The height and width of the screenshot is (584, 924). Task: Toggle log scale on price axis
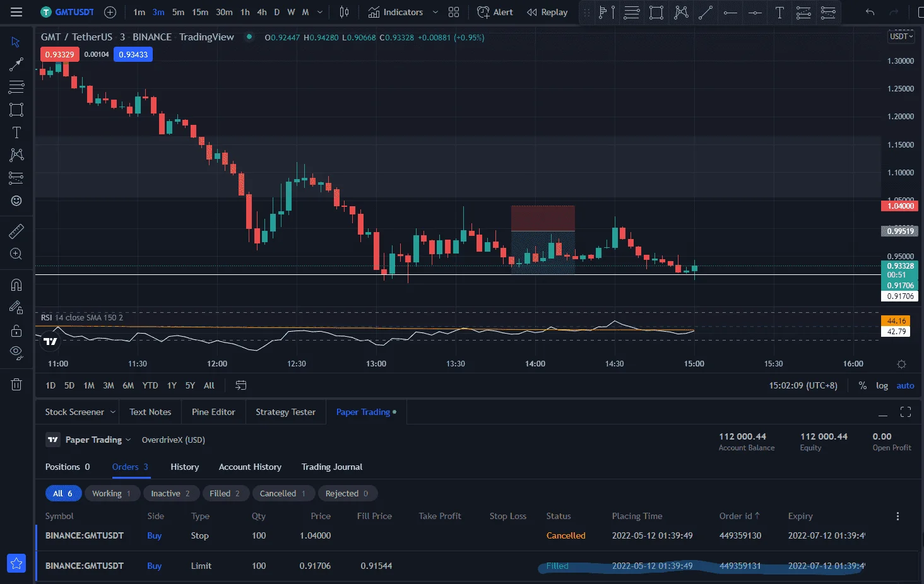click(882, 385)
